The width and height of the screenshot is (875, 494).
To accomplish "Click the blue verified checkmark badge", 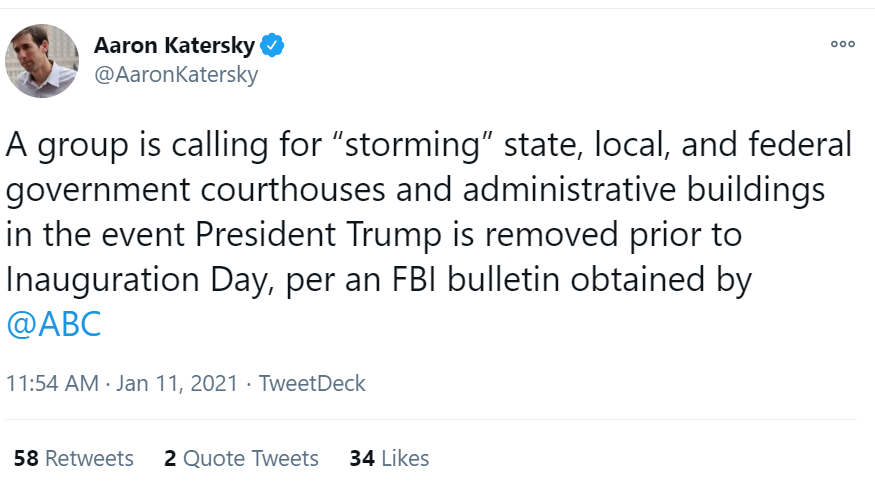I will pos(272,45).
